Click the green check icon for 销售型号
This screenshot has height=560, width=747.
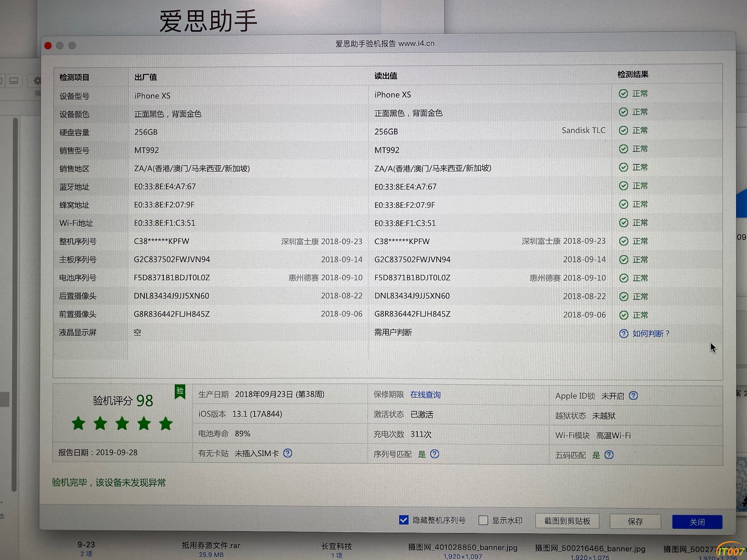point(624,149)
